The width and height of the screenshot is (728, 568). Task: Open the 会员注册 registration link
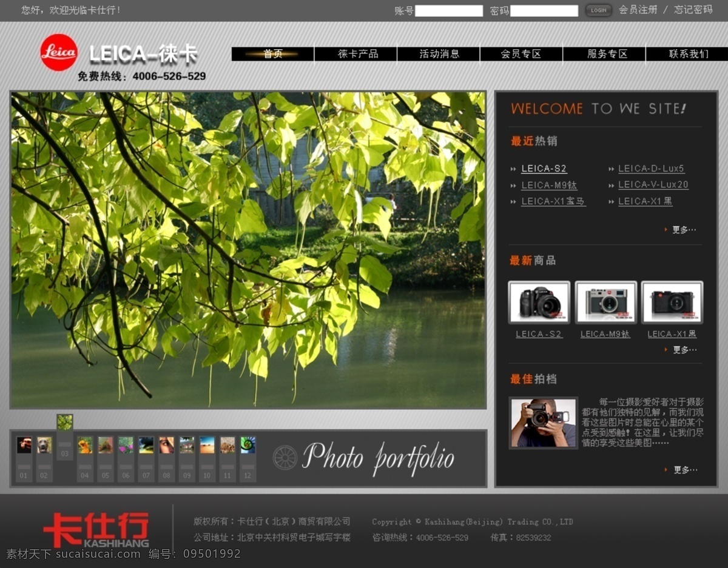(x=638, y=10)
